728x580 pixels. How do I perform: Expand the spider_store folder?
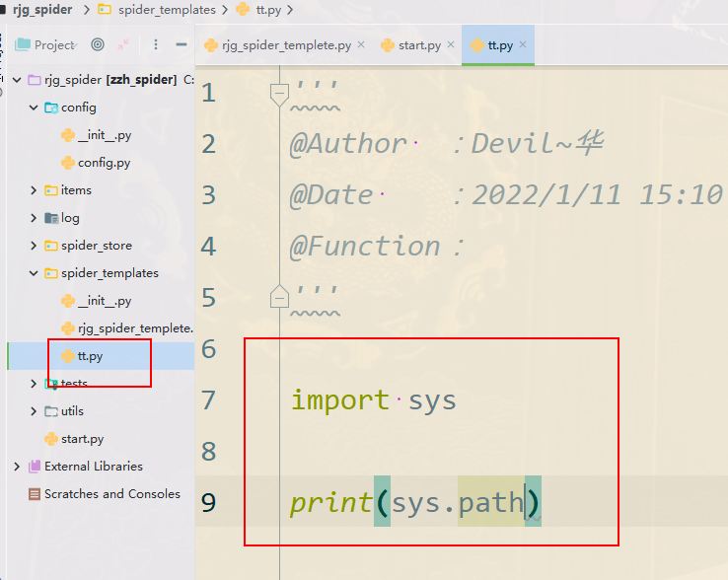click(34, 246)
